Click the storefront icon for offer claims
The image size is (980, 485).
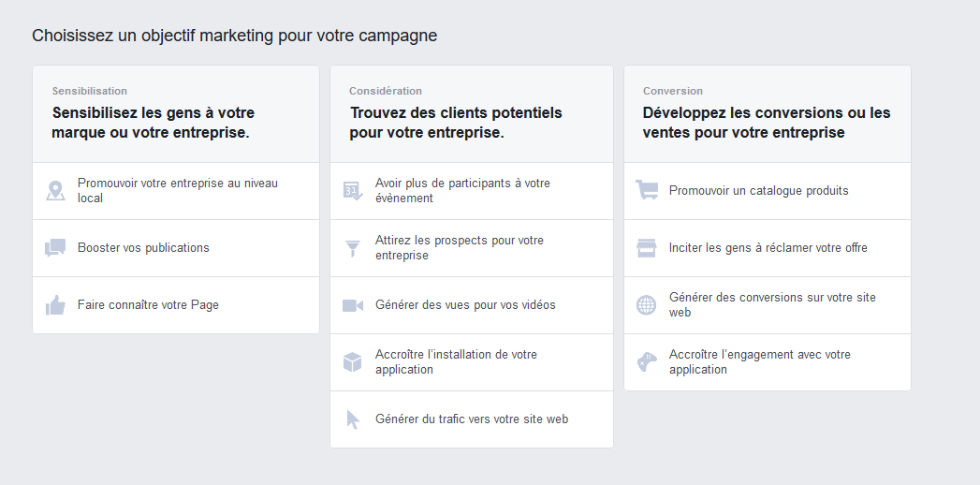click(647, 248)
